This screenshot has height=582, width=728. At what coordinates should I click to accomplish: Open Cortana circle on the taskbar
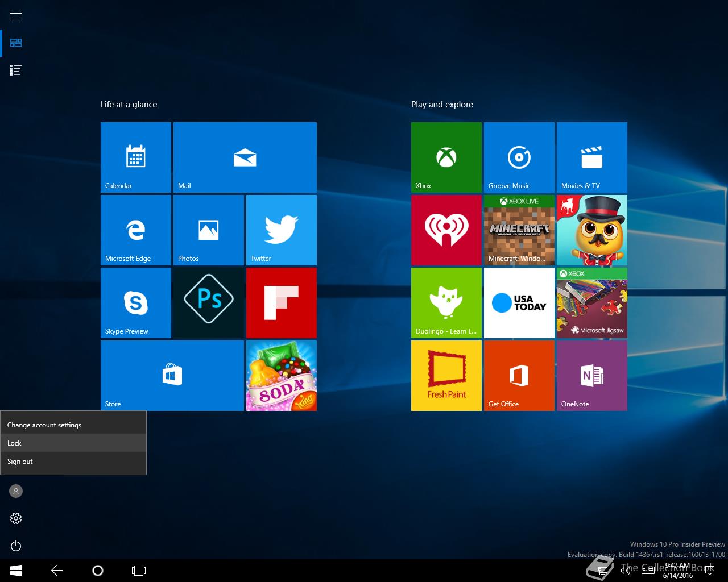point(98,571)
